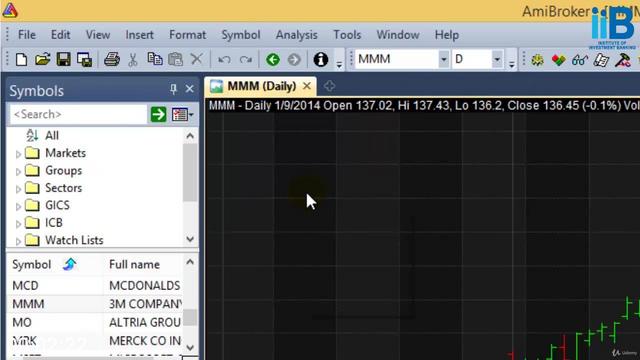Click symbol list scrollbar down arrow
The image size is (640, 360).
coord(190,347)
